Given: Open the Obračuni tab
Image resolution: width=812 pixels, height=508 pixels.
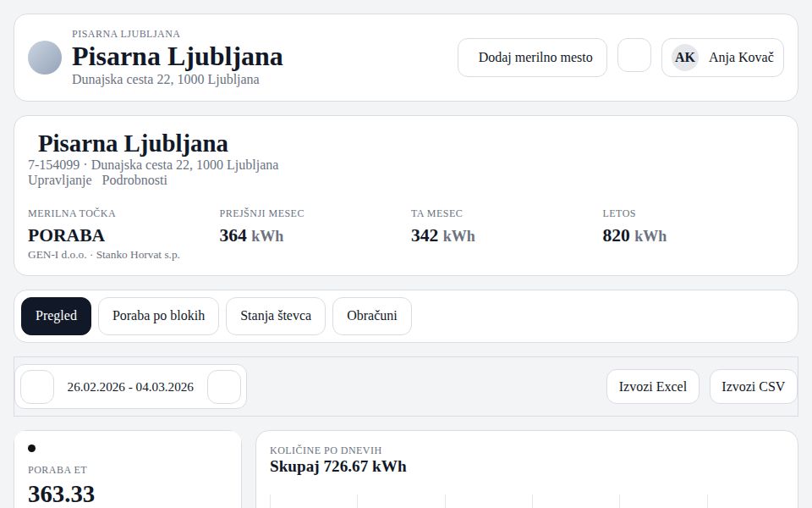Looking at the screenshot, I should tap(372, 316).
